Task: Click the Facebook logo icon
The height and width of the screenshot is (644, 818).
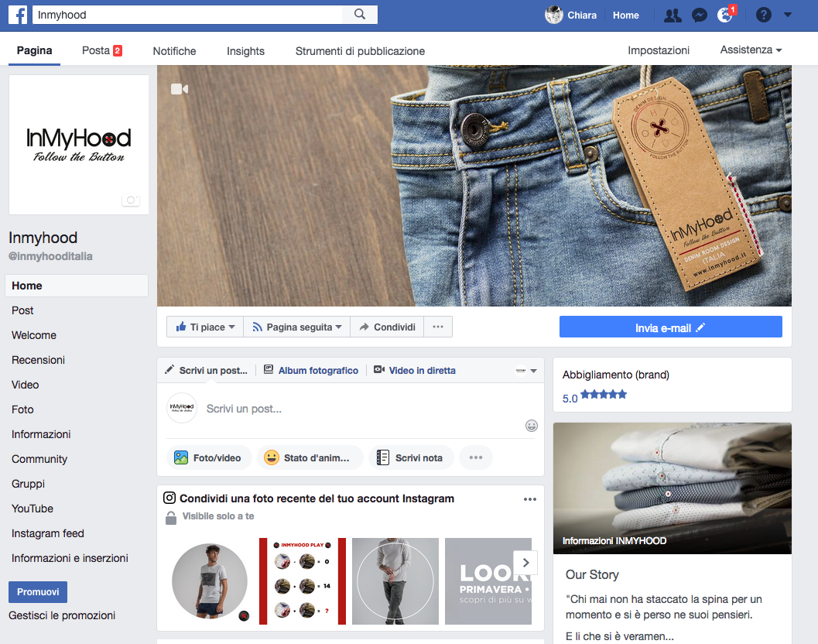Action: pos(18,15)
